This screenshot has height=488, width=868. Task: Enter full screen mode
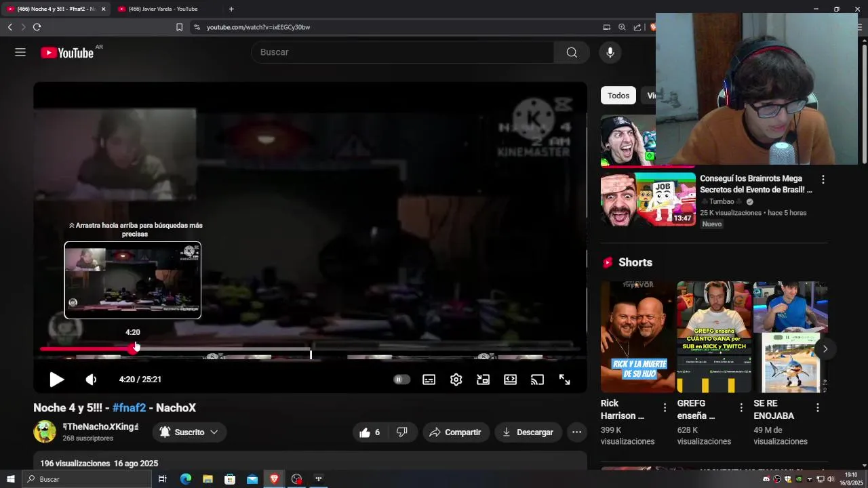pyautogui.click(x=565, y=380)
